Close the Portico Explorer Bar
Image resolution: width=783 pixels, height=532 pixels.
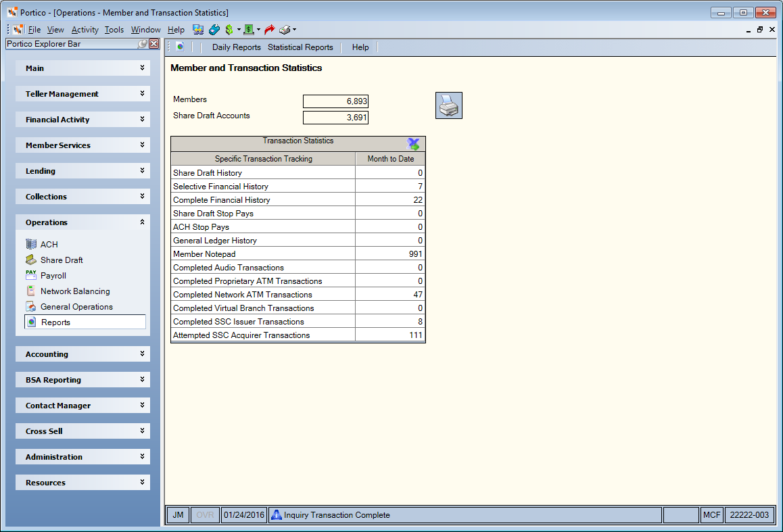pyautogui.click(x=154, y=44)
